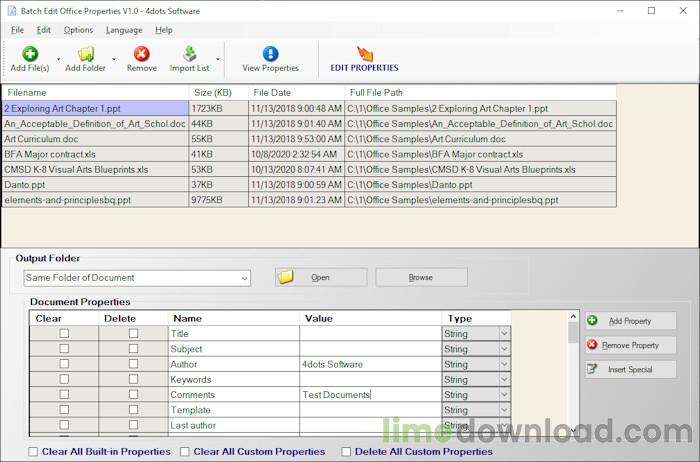The image size is (700, 462).
Task: Click the EDIT PROPERTIES icon
Action: pos(364,54)
